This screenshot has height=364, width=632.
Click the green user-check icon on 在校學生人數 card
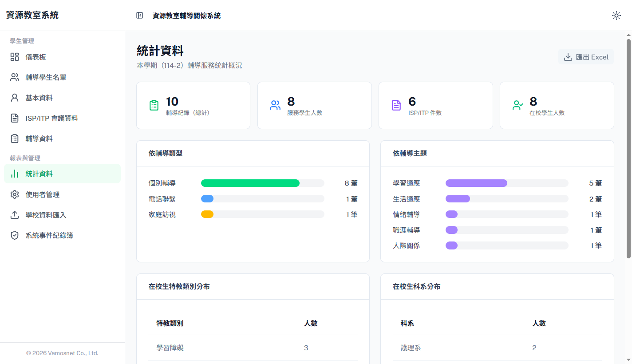[x=517, y=105]
